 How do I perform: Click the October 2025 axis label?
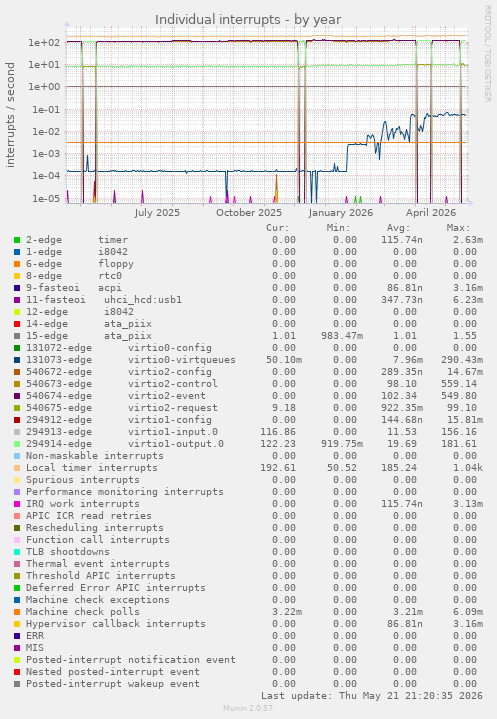click(249, 213)
